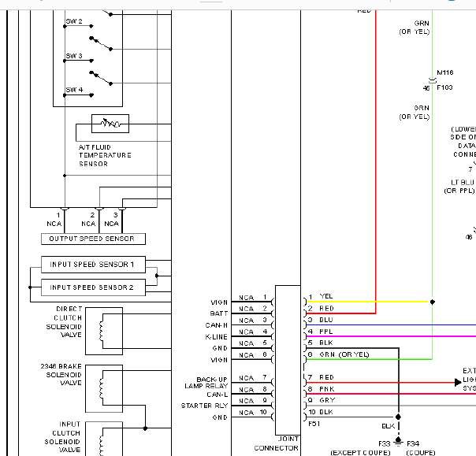Image resolution: width=476 pixels, height=456 pixels.
Task: Click the F34 ground label
Action: (x=413, y=444)
